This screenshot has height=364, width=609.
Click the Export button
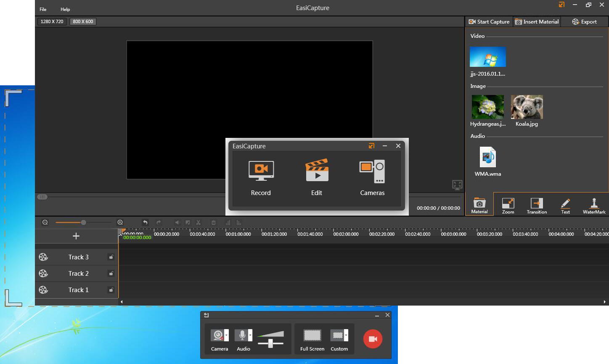click(585, 21)
